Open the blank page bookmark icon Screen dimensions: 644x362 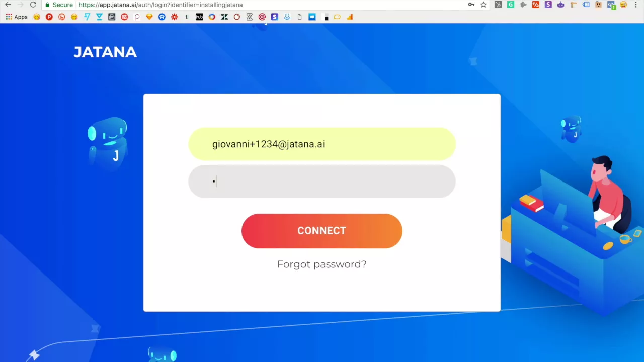tap(299, 17)
